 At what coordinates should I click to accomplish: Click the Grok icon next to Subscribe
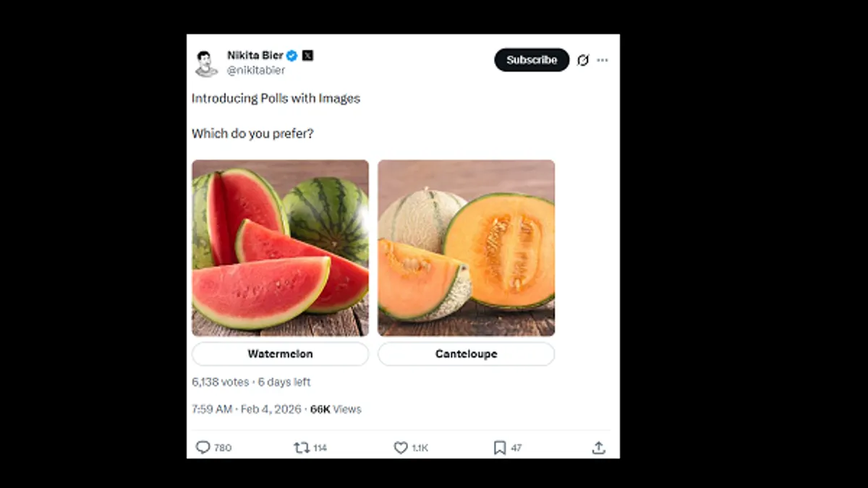(582, 60)
